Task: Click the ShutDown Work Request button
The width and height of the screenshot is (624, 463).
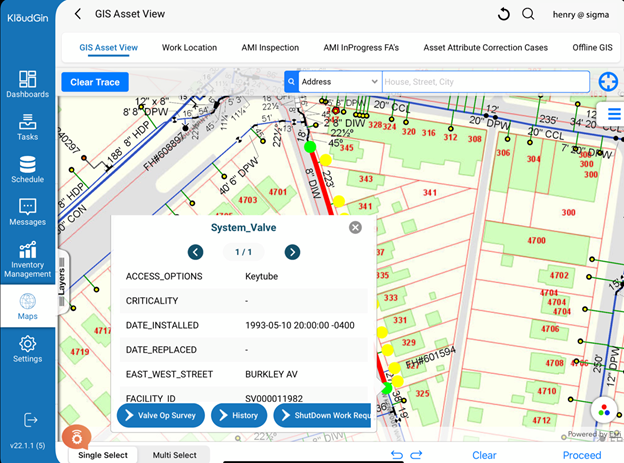Action: [323, 415]
